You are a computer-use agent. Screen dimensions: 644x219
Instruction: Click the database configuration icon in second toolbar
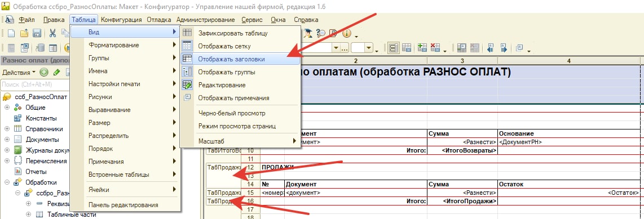tap(40, 48)
